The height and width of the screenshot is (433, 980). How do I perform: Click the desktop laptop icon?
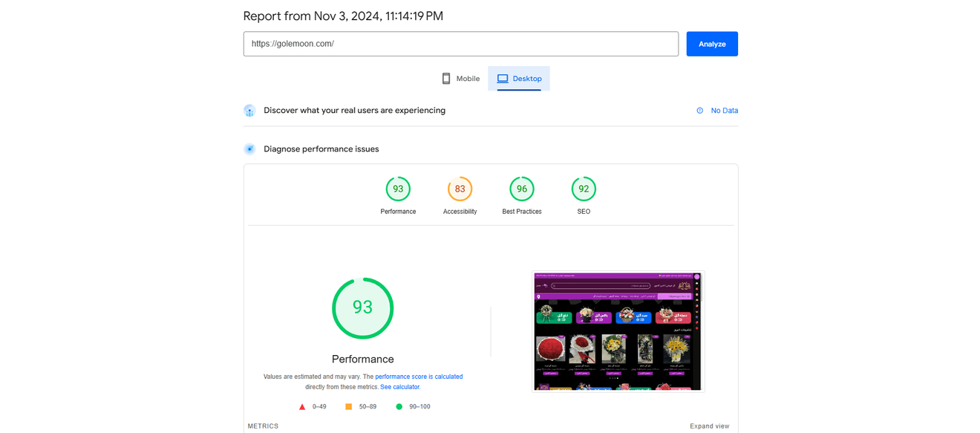[x=503, y=79]
